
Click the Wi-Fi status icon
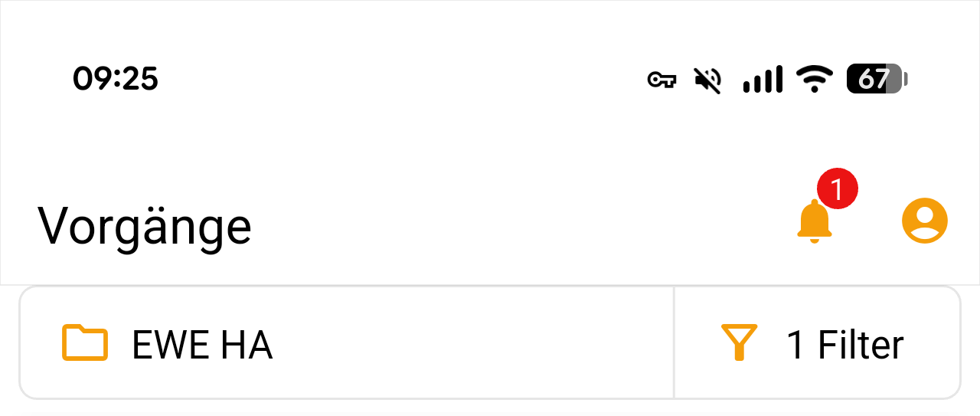point(814,78)
